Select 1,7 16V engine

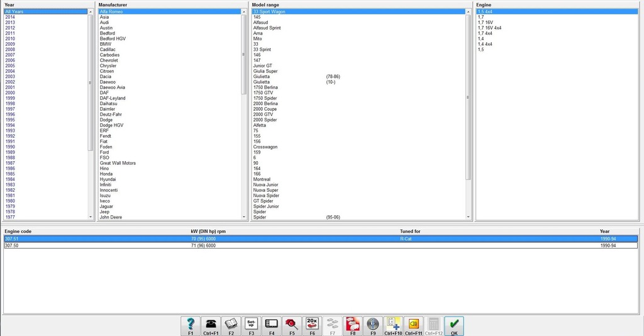click(x=485, y=23)
